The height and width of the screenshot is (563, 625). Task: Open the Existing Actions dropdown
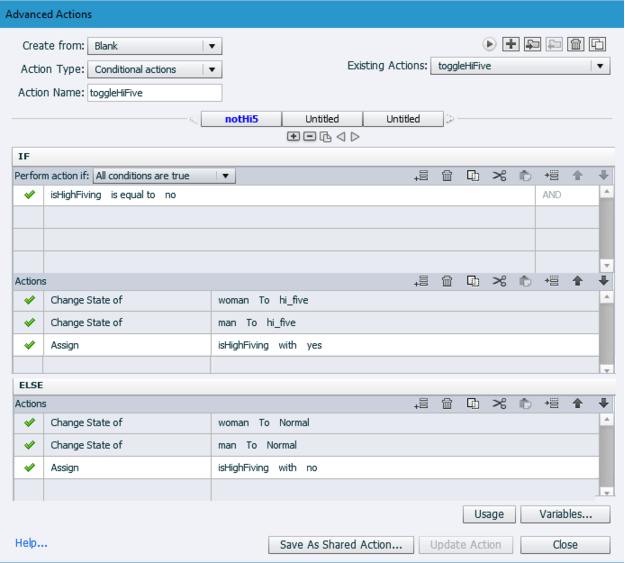[x=520, y=66]
